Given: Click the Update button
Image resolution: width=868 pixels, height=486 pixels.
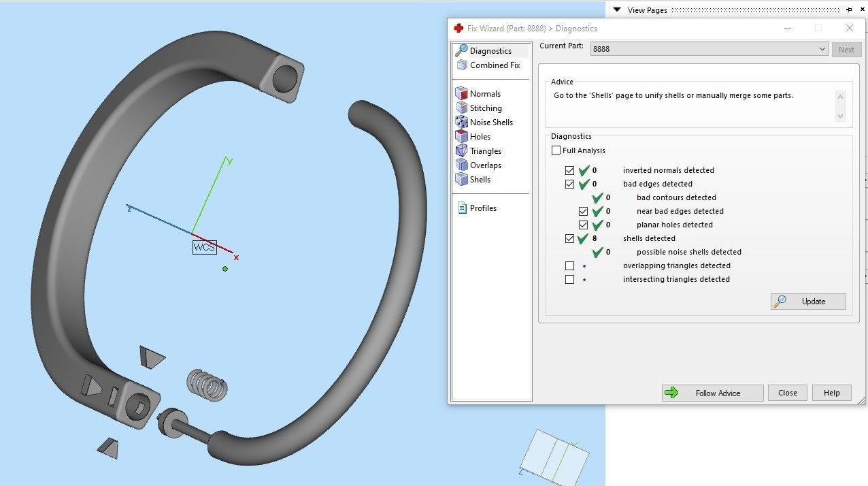Looking at the screenshot, I should click(x=808, y=302).
